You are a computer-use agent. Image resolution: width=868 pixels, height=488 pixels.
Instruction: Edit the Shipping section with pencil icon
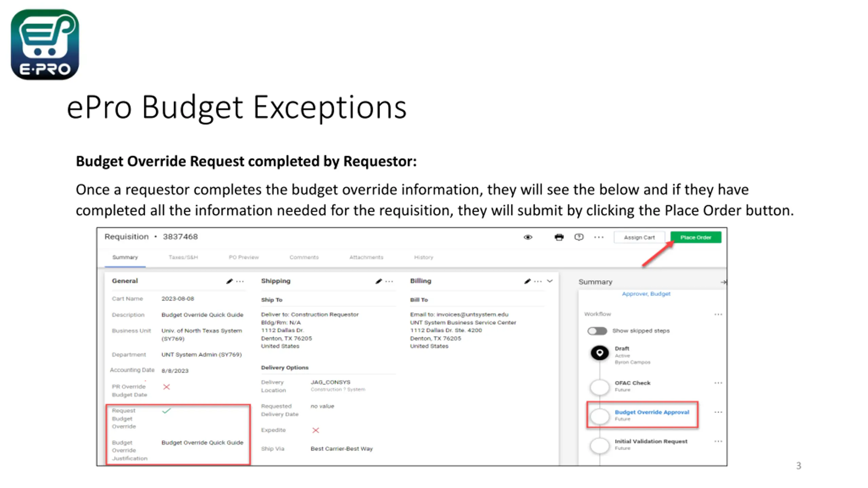pyautogui.click(x=379, y=281)
